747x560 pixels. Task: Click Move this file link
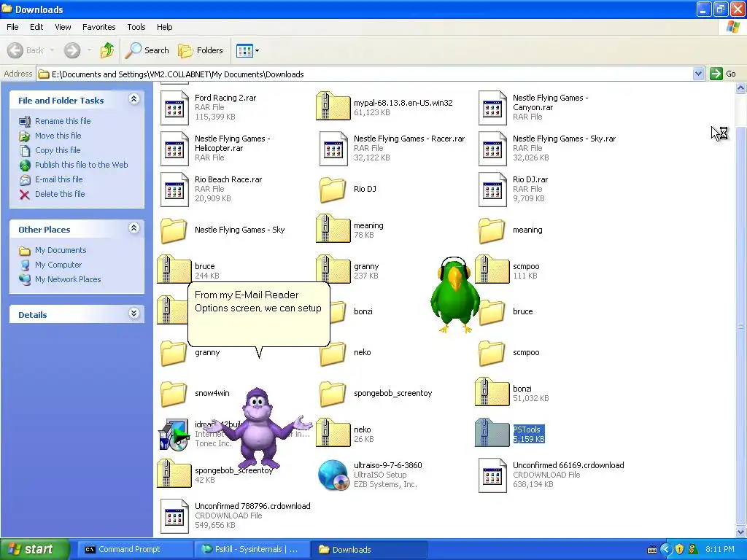(58, 136)
